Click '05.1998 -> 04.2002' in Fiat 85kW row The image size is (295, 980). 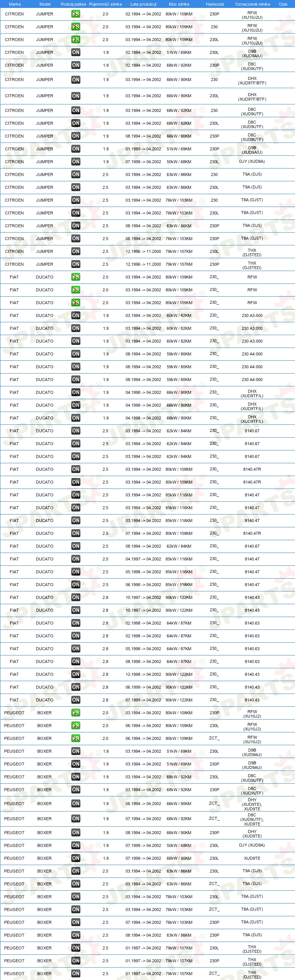(143, 572)
